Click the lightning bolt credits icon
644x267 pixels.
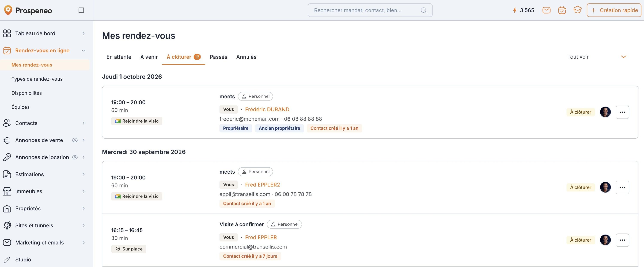[x=515, y=10]
